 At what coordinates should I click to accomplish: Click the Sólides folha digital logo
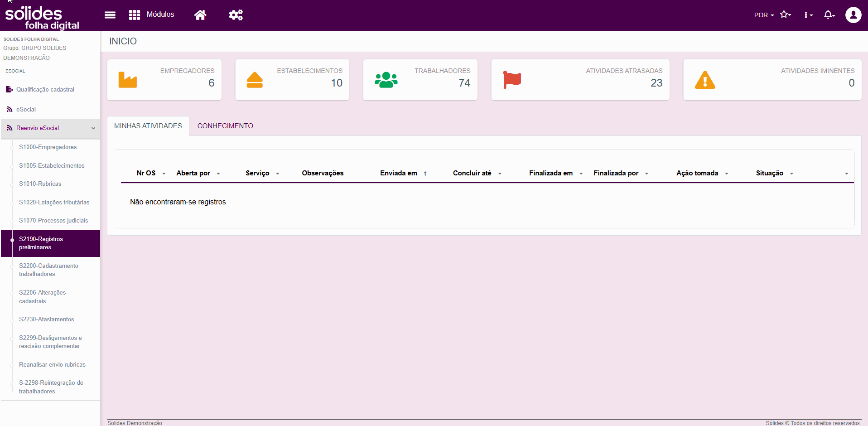pos(42,18)
